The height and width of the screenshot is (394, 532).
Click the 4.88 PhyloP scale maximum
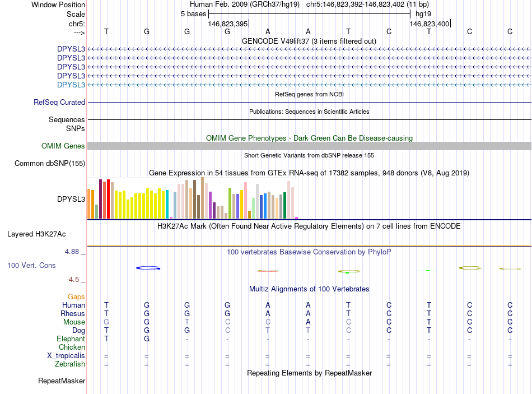coord(72,252)
